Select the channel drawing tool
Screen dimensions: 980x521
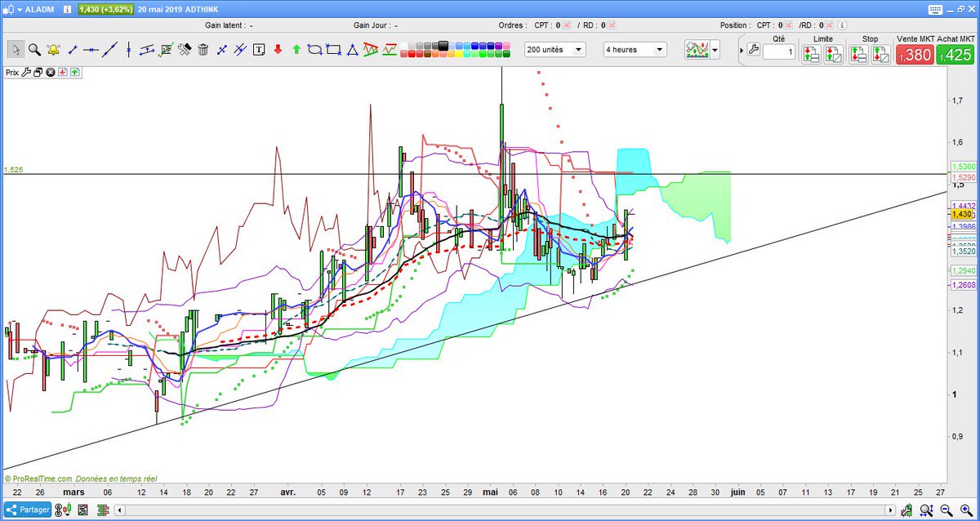[148, 50]
